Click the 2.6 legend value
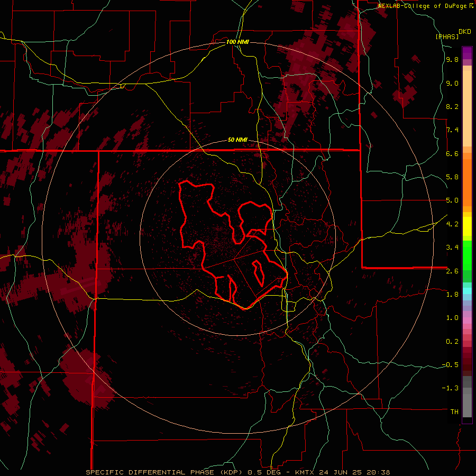Viewport: 476px width, 476px height. pyautogui.click(x=452, y=271)
